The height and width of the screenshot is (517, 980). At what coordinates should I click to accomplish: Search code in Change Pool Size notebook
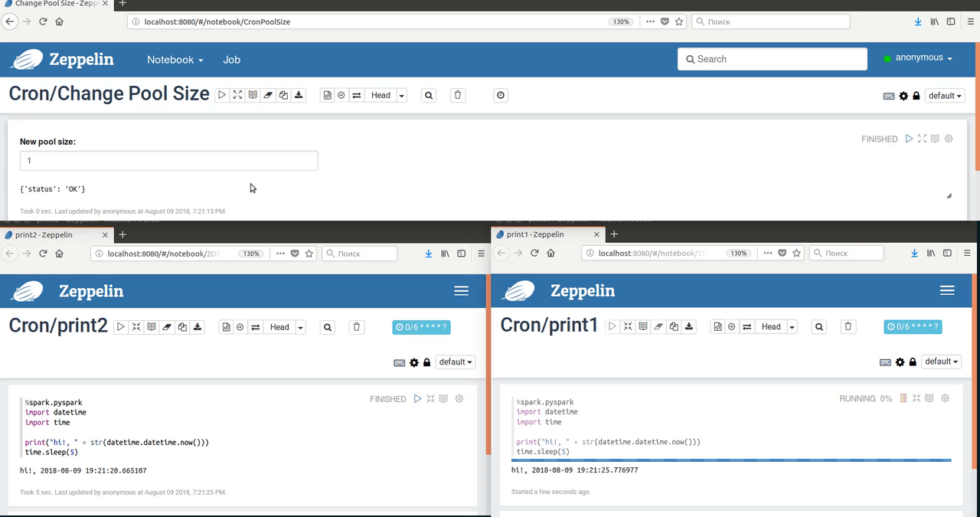pyautogui.click(x=429, y=96)
